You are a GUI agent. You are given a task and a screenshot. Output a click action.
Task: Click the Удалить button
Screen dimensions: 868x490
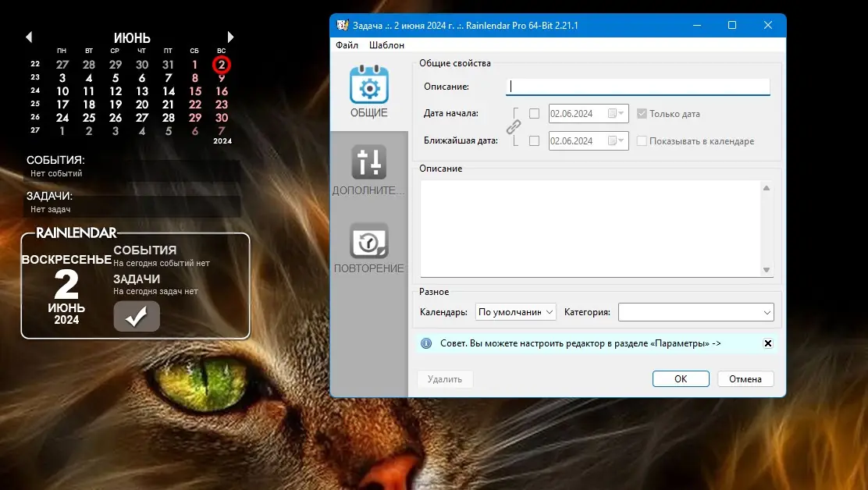pos(445,379)
